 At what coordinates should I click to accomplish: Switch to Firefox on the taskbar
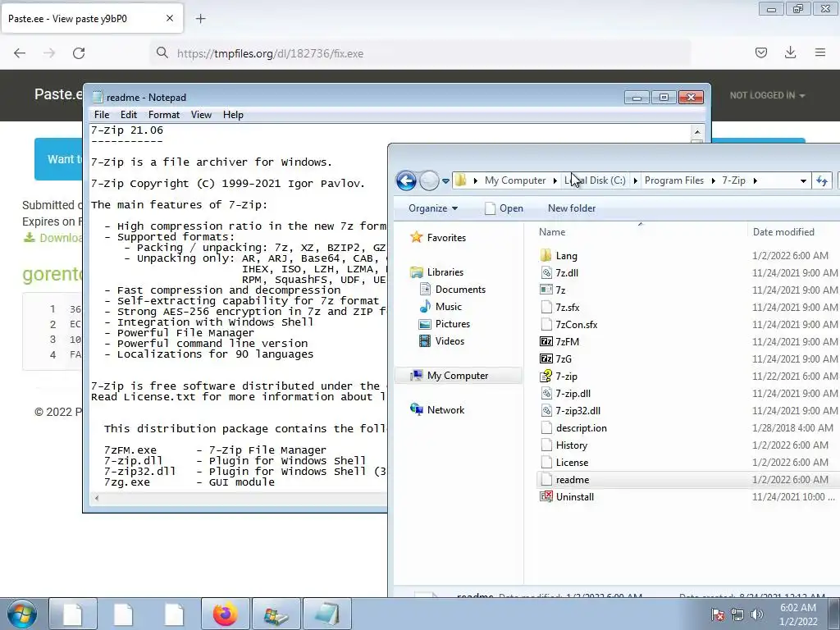point(226,614)
